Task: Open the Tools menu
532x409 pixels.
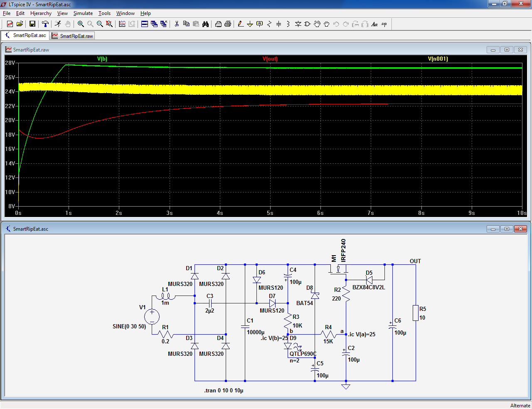Action: click(104, 13)
